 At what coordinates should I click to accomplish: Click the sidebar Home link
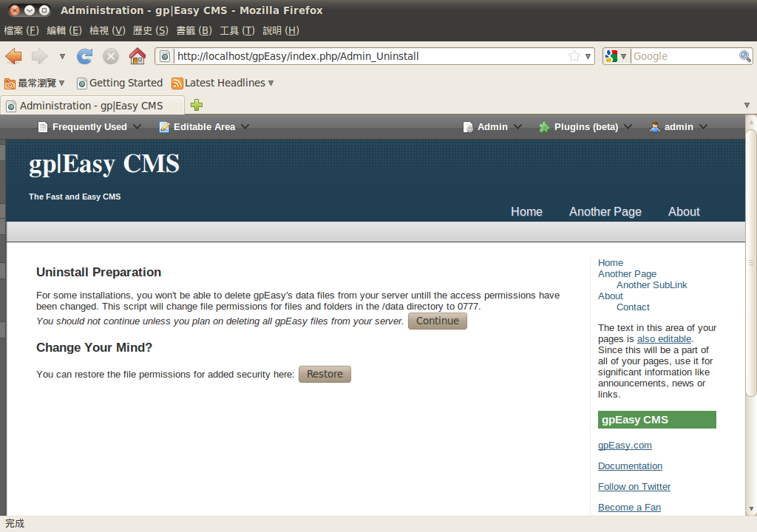610,262
